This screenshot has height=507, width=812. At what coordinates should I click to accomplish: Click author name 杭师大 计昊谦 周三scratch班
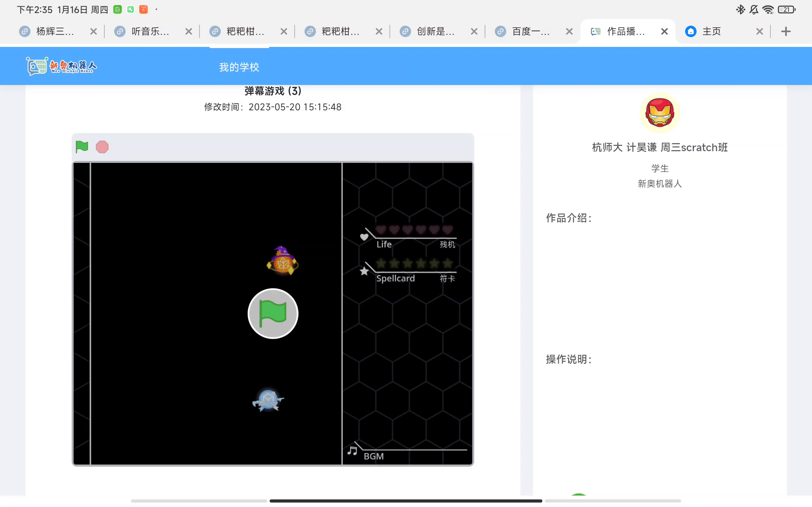tap(659, 147)
